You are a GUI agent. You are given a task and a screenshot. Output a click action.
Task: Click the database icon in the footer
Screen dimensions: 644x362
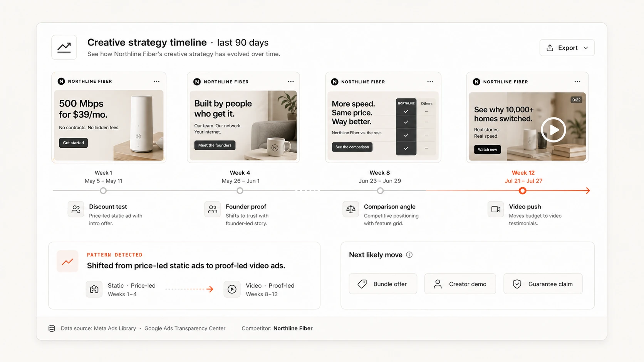[52, 328]
